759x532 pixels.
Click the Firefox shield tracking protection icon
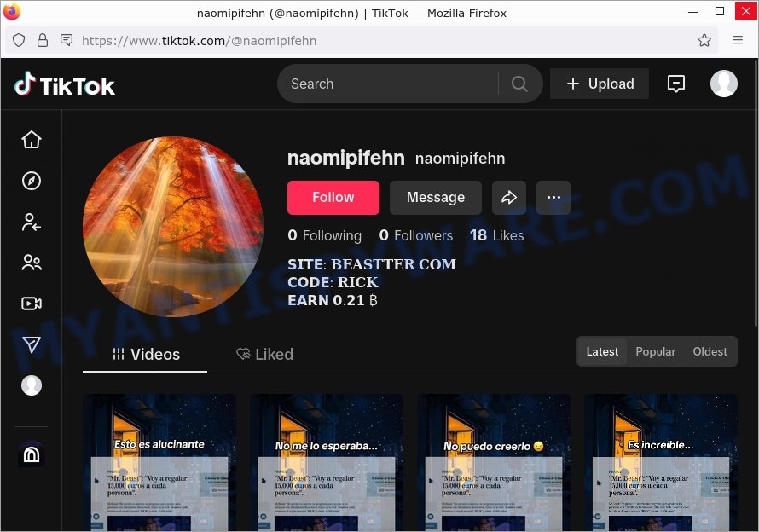[19, 41]
